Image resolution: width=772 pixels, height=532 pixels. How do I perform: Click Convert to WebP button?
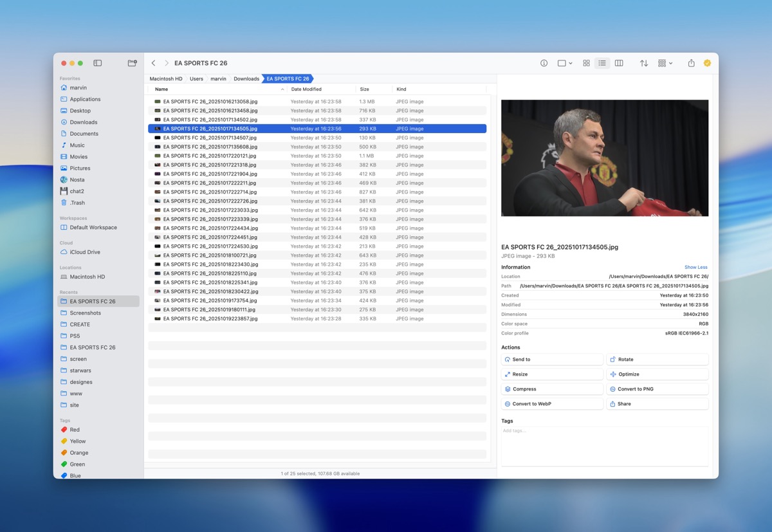pos(553,404)
